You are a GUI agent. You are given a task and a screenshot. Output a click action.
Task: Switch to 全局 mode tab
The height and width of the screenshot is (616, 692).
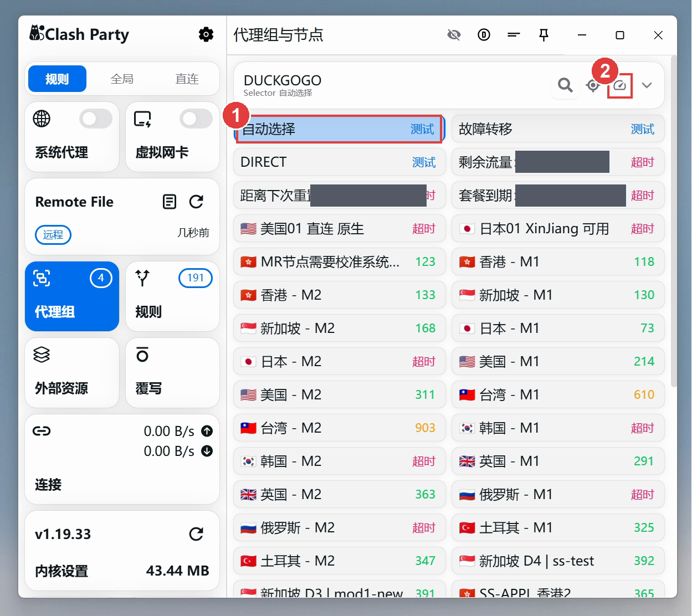pyautogui.click(x=122, y=79)
